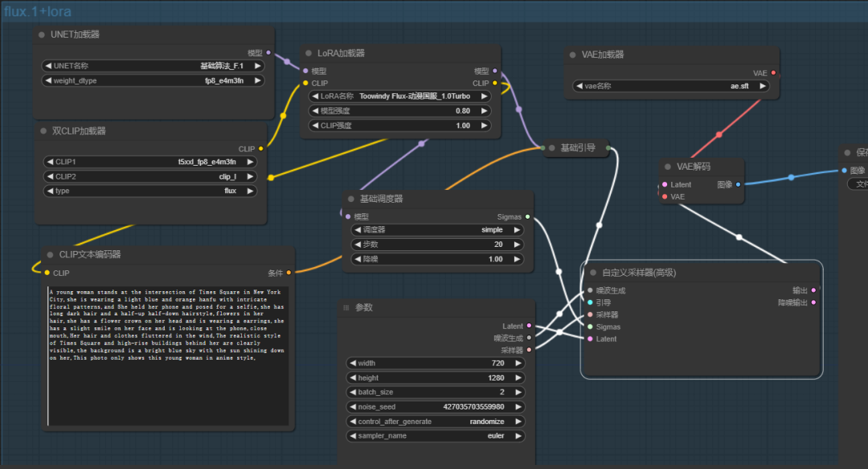Screen dimensions: 868x469
Task: Collapse the LoRA加载器 node via its title dot
Action: pos(308,53)
